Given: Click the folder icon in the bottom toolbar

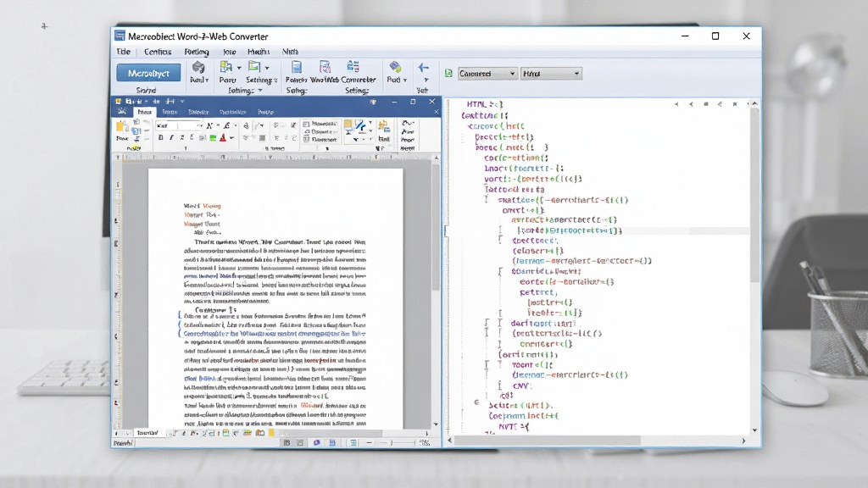Looking at the screenshot, I should coord(259,433).
